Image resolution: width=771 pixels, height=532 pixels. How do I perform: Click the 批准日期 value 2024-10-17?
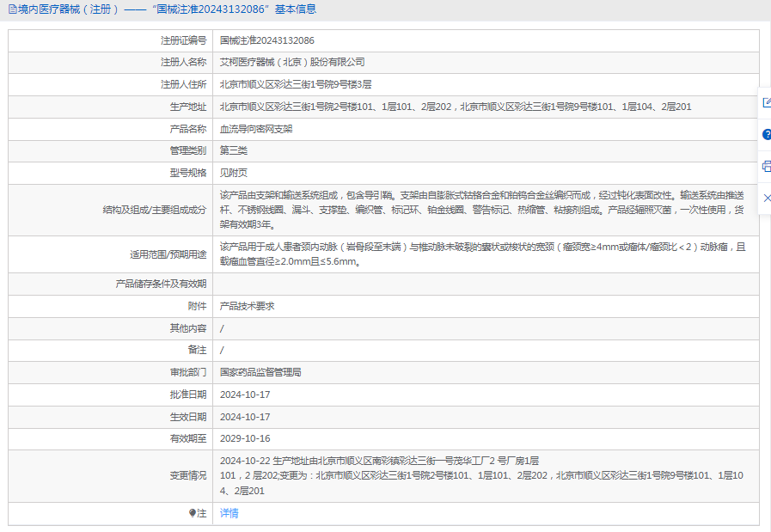[x=245, y=394]
